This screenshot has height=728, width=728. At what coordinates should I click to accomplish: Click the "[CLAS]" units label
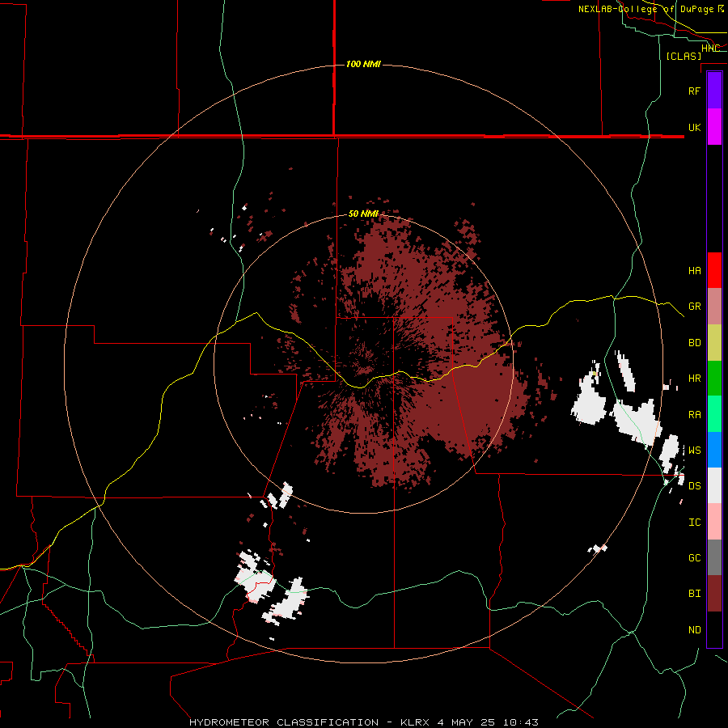[x=684, y=56]
